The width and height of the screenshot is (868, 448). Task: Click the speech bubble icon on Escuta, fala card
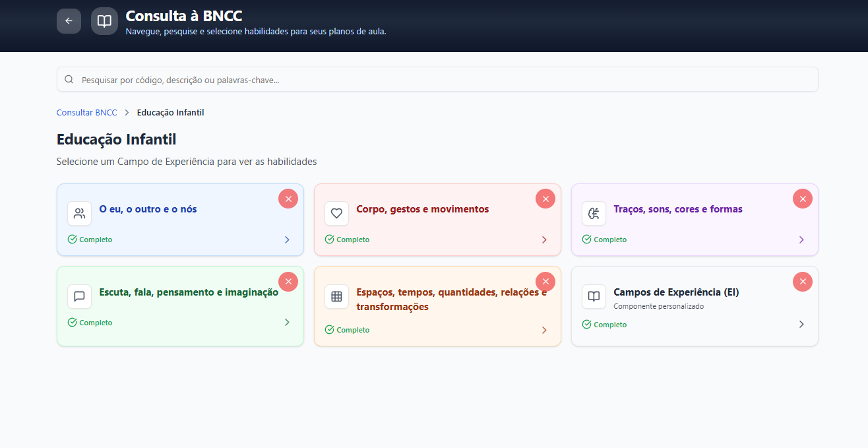(80, 296)
